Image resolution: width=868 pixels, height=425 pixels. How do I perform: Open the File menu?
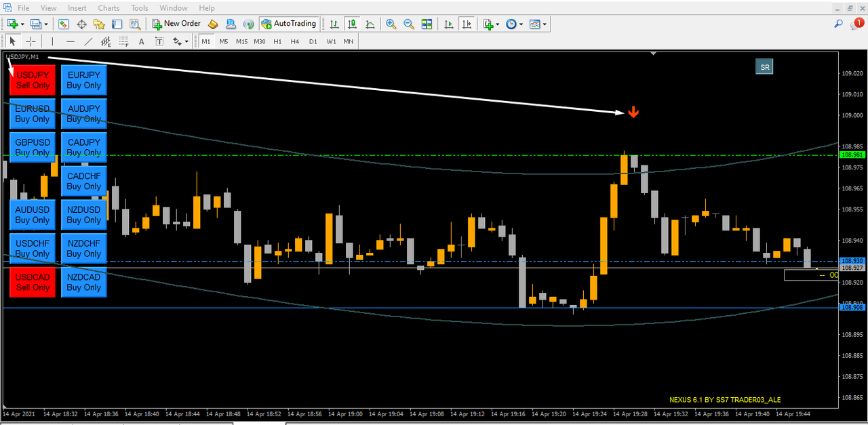coord(23,8)
